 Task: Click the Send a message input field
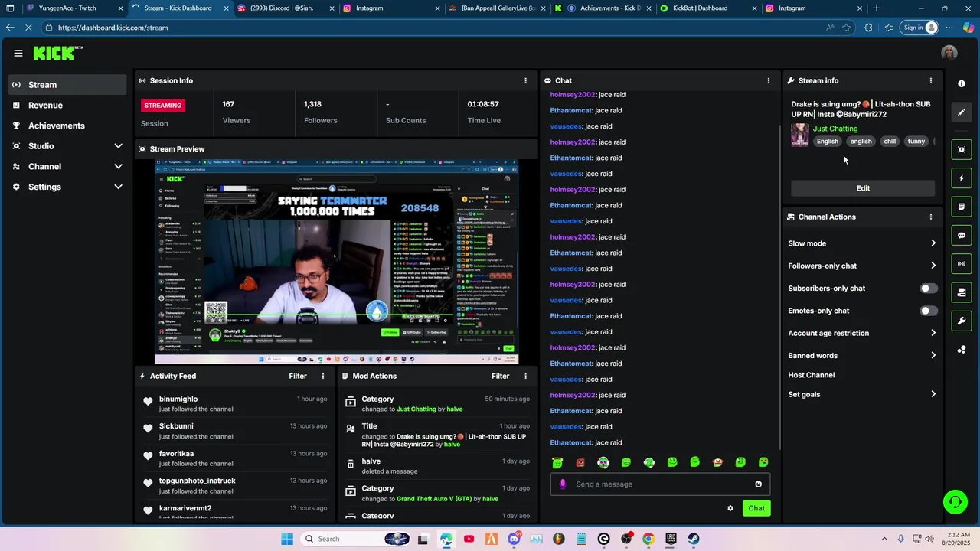pyautogui.click(x=660, y=484)
